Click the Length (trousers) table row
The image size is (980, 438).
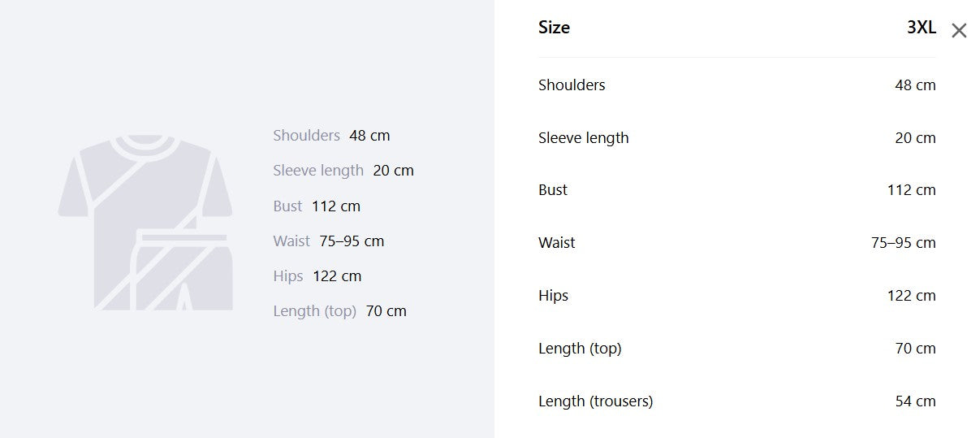pyautogui.click(x=737, y=401)
